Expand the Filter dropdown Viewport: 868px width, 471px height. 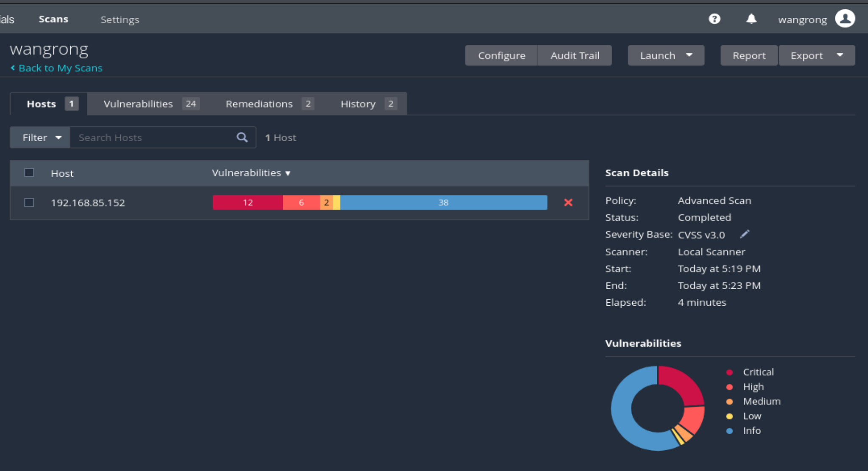click(41, 137)
